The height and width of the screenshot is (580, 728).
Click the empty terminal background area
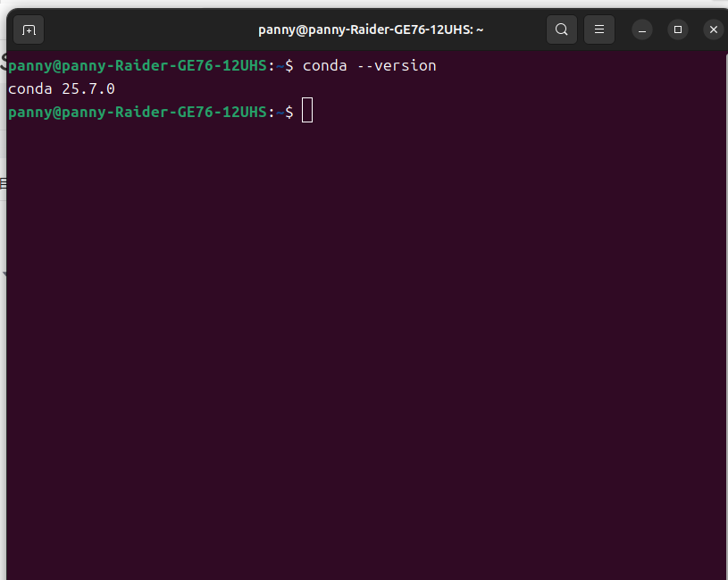(x=357, y=357)
